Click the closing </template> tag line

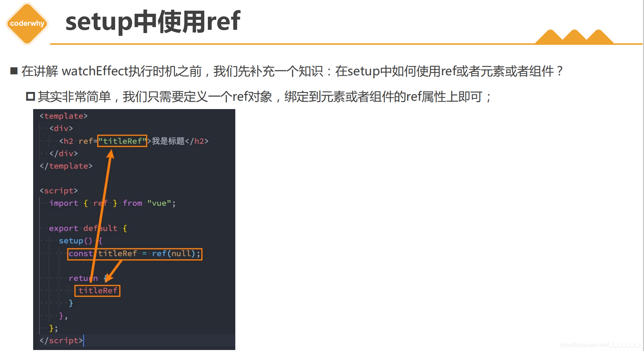click(x=66, y=166)
